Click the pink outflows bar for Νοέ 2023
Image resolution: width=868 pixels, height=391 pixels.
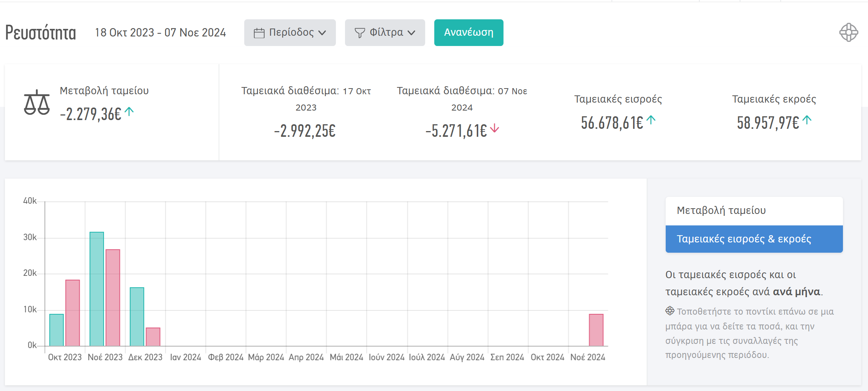[113, 298]
